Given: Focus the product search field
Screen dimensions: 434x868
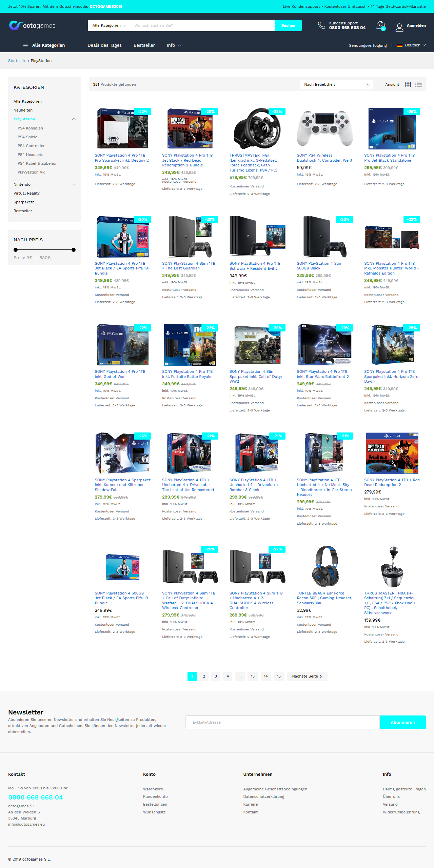Looking at the screenshot, I should pos(202,25).
